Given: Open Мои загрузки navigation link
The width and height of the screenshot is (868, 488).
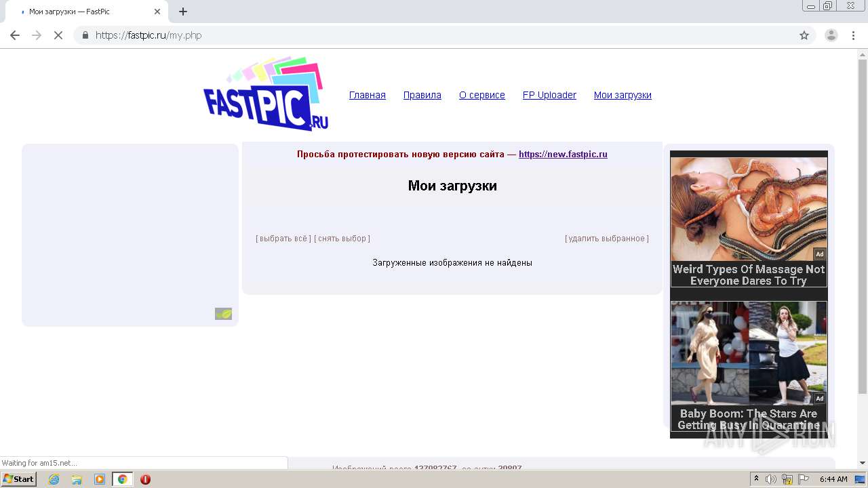Looking at the screenshot, I should pyautogui.click(x=623, y=95).
